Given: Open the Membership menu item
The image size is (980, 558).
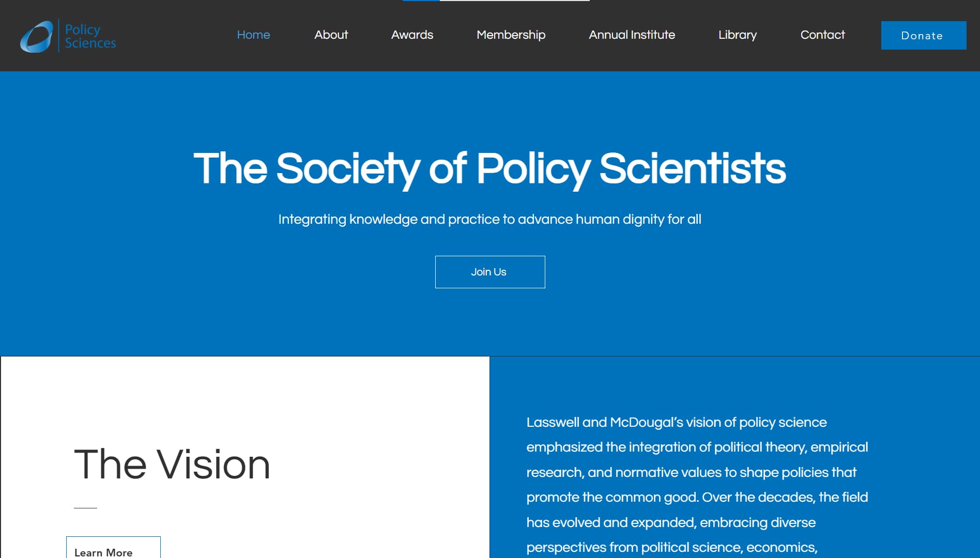Looking at the screenshot, I should 511,35.
